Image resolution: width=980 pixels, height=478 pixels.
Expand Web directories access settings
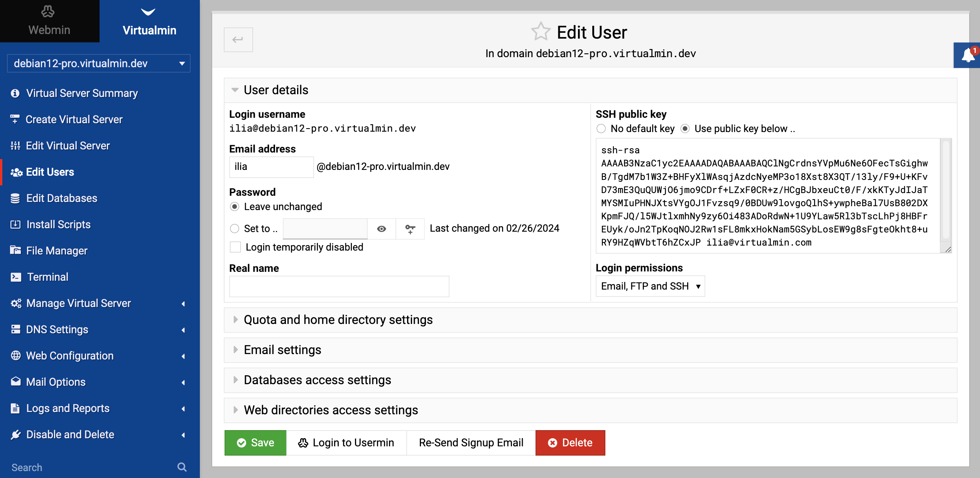point(235,410)
